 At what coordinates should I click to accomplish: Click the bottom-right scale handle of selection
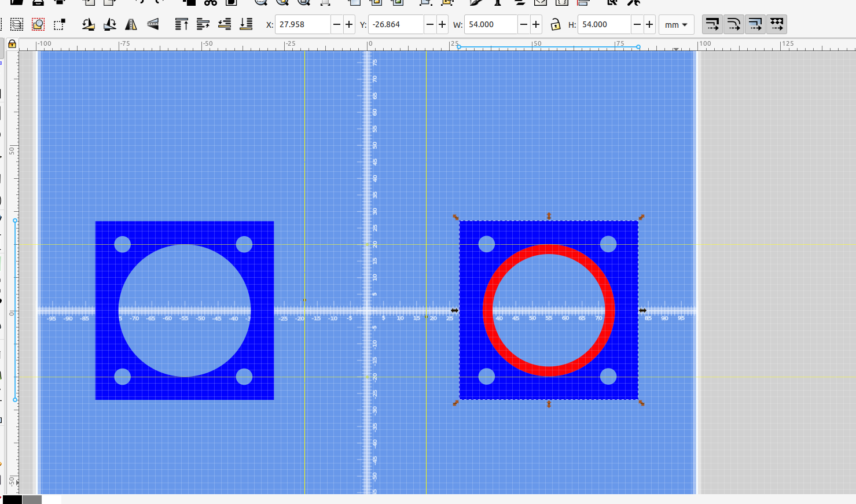[x=641, y=403]
